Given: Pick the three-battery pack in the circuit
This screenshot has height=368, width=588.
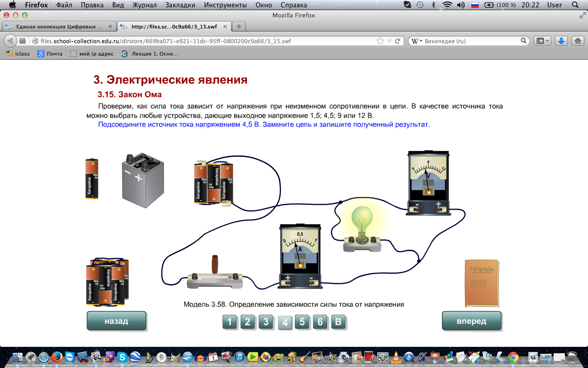Looking at the screenshot, I should tap(214, 183).
